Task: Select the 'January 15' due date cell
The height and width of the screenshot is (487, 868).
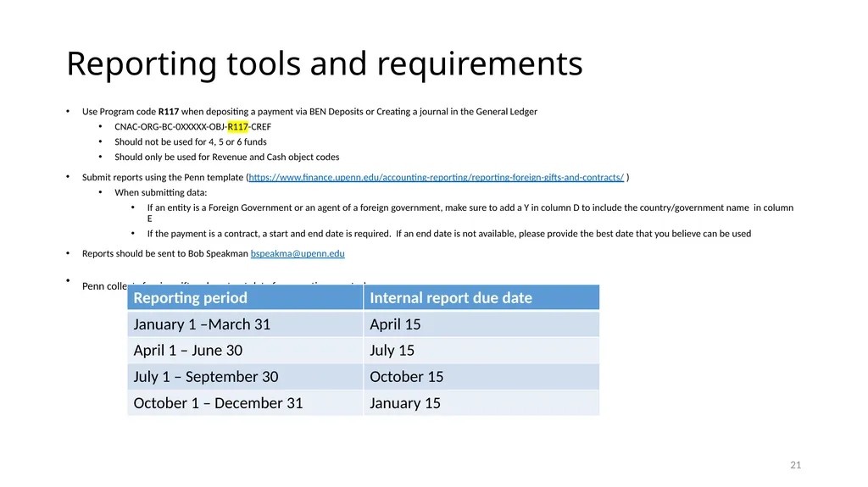Action: coord(481,403)
